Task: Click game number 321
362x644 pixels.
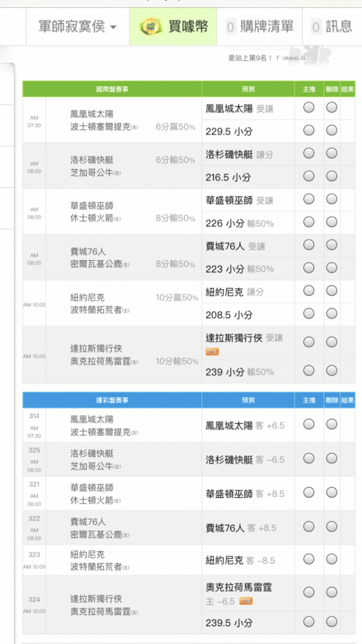Action: coord(34,485)
